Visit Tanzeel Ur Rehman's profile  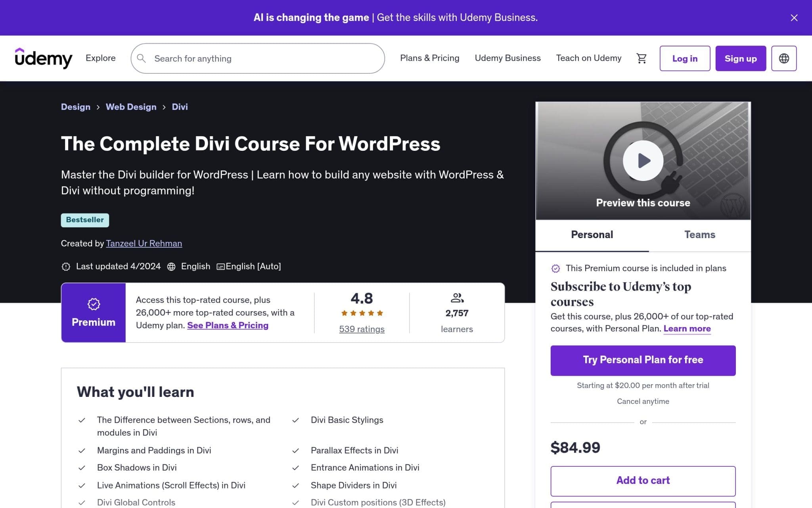pos(144,243)
